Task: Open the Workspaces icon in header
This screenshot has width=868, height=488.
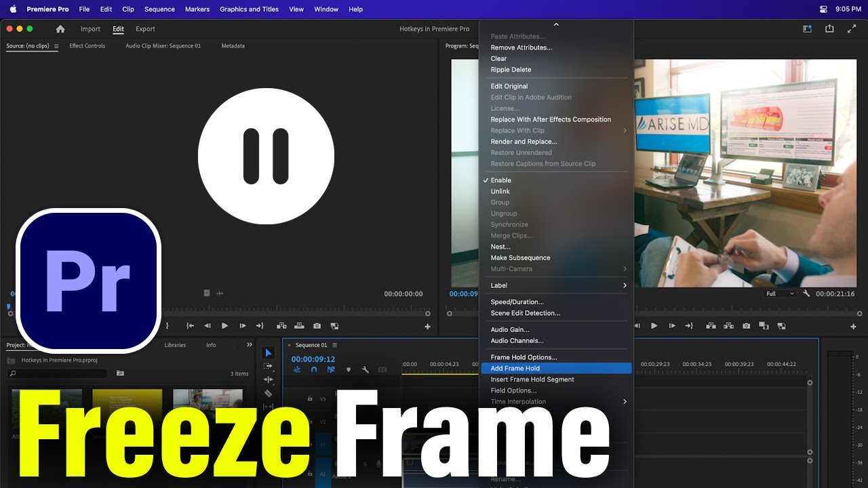Action: click(807, 29)
